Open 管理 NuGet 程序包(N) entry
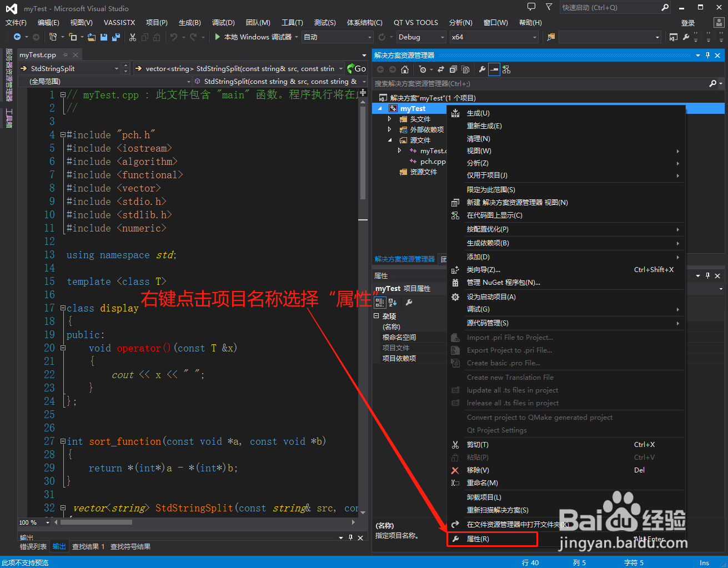 pyautogui.click(x=566, y=283)
